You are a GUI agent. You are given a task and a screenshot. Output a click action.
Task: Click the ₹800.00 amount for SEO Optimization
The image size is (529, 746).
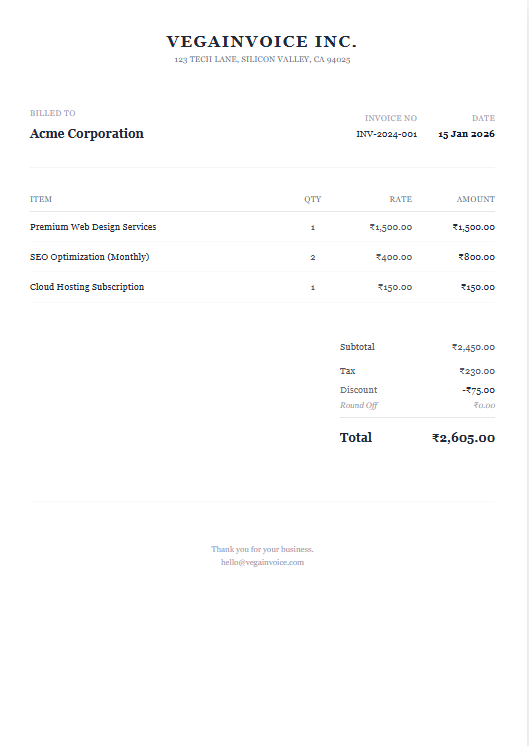click(x=477, y=257)
